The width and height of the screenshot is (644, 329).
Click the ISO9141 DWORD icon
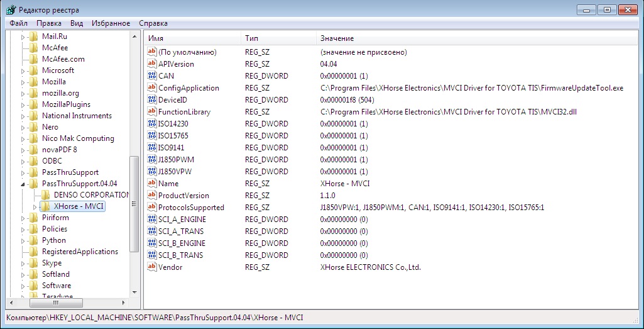click(152, 147)
